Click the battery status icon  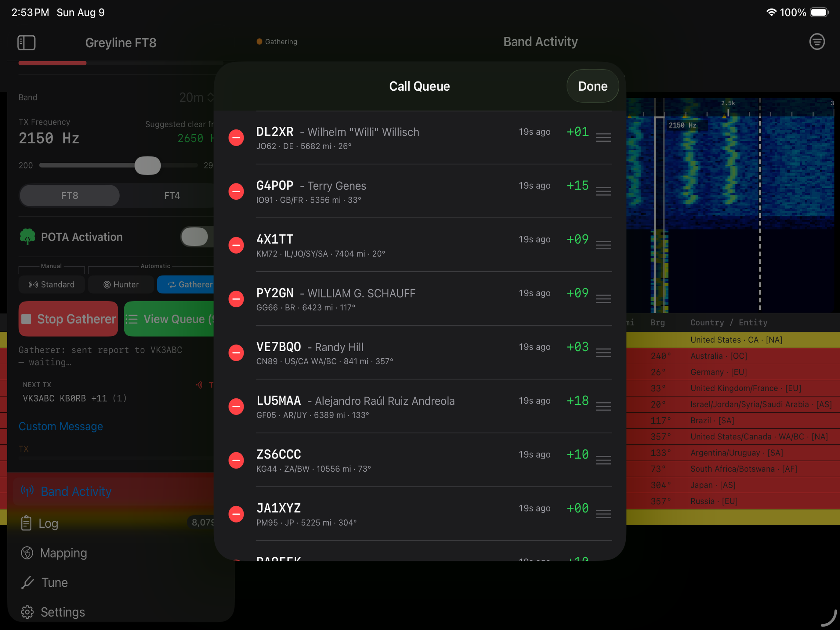(x=819, y=12)
